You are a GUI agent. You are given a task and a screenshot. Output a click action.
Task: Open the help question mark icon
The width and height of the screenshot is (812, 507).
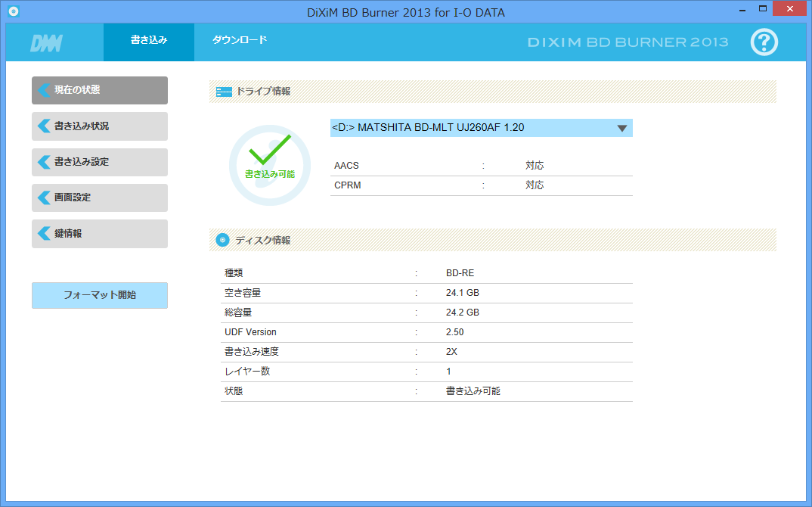coord(764,42)
